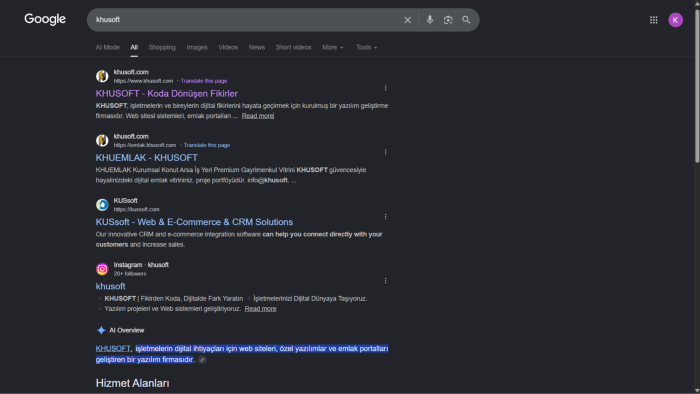Open KHUEMLAK - KHUSOFT result
The image size is (700, 394).
(x=146, y=158)
